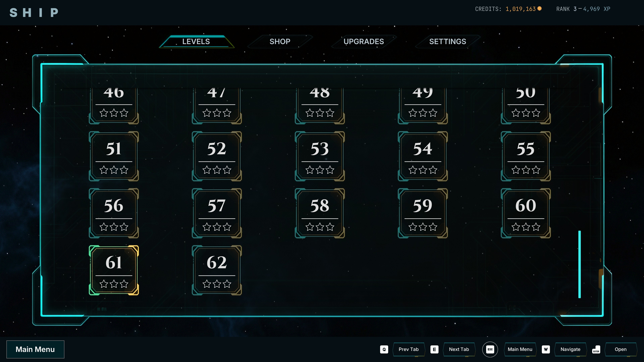Open level 55 card

[526, 156]
